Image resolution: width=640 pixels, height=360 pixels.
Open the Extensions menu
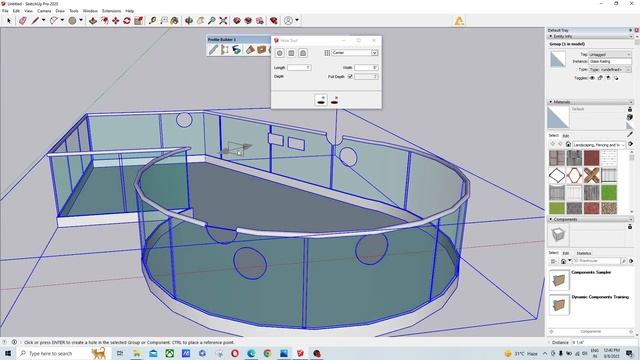click(x=111, y=11)
